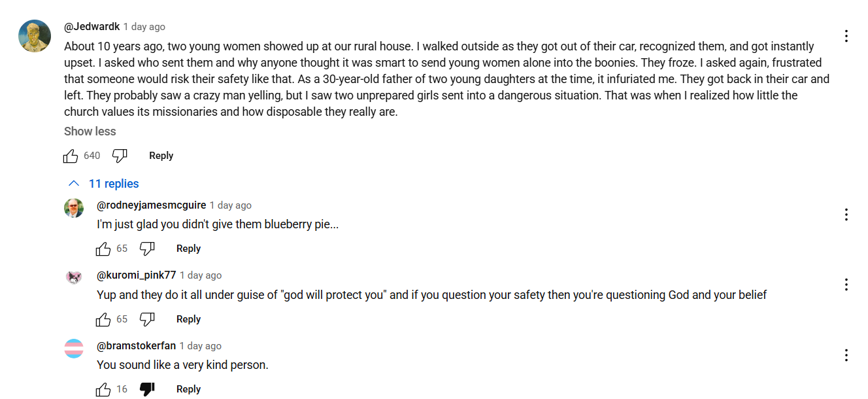Click Show less to collapse the comment
Viewport: 868px width, 399px height.
(x=90, y=131)
